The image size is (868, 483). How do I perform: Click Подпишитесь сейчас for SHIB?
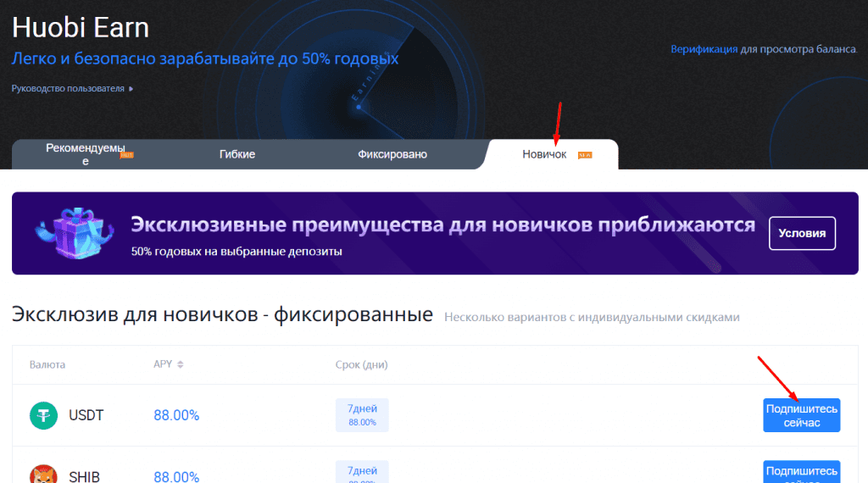pos(802,472)
